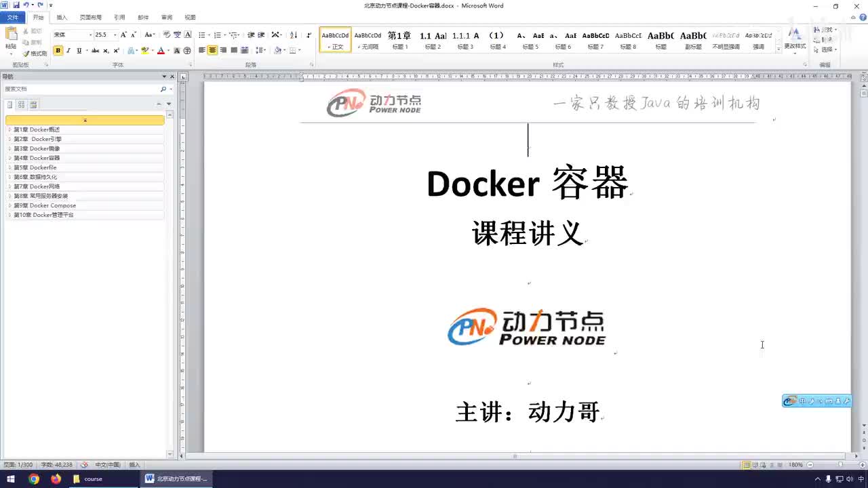Image resolution: width=868 pixels, height=488 pixels.
Task: Open the font name dropdown (宋体)
Action: pos(90,35)
